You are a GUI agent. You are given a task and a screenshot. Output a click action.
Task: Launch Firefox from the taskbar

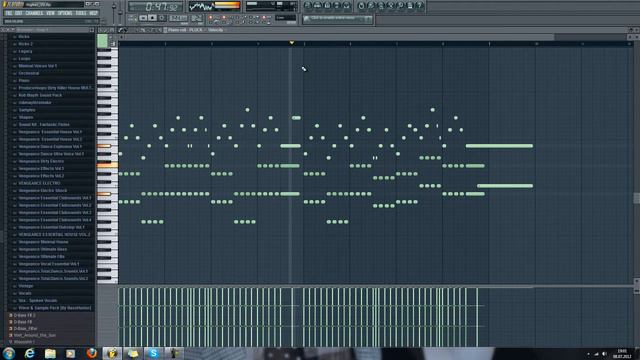click(91, 353)
